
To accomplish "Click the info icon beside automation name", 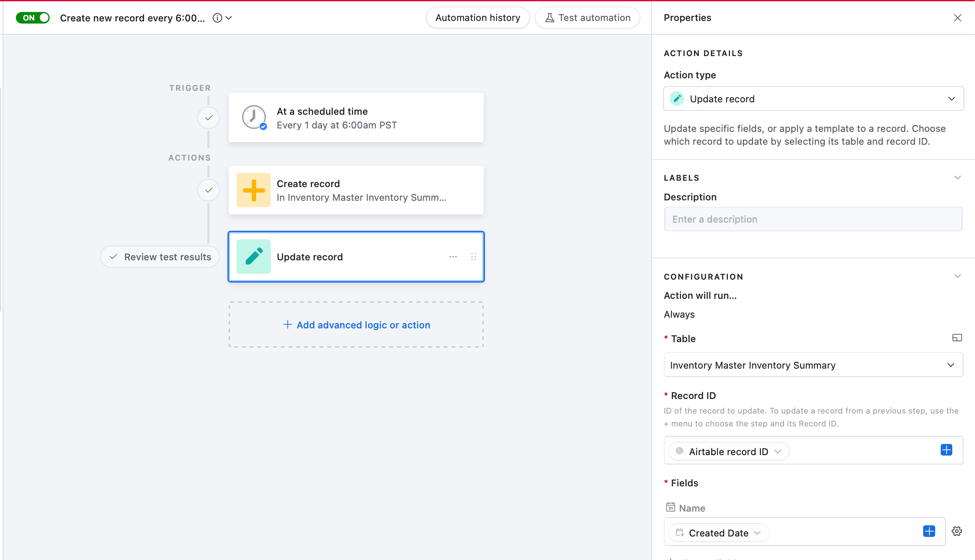I will [218, 18].
